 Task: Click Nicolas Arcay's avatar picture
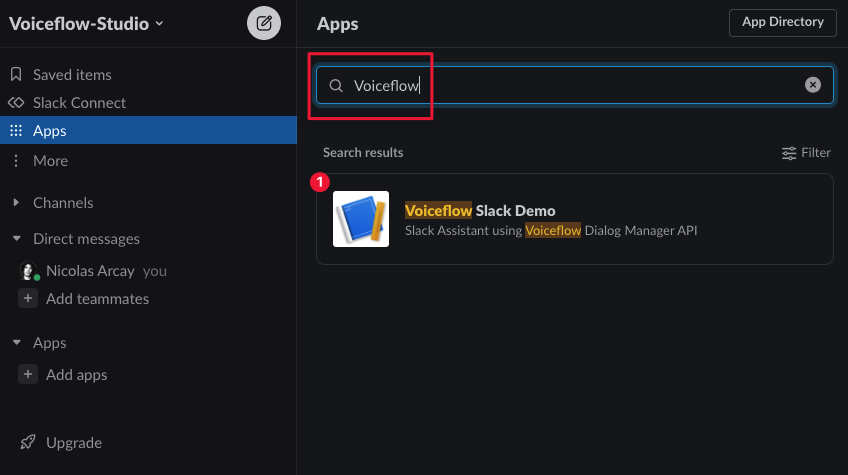pyautogui.click(x=28, y=271)
